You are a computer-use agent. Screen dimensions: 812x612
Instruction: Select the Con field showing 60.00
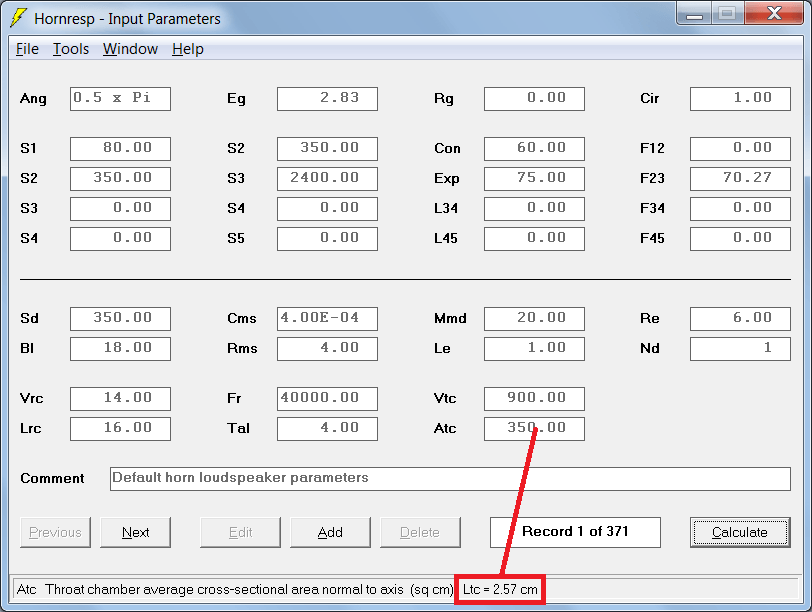point(534,149)
